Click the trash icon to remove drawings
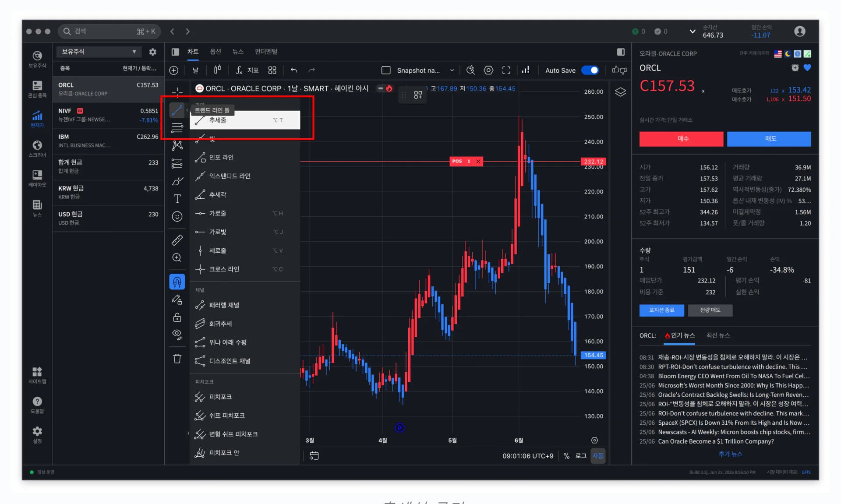Viewport: 841px width, 504px height. (177, 359)
